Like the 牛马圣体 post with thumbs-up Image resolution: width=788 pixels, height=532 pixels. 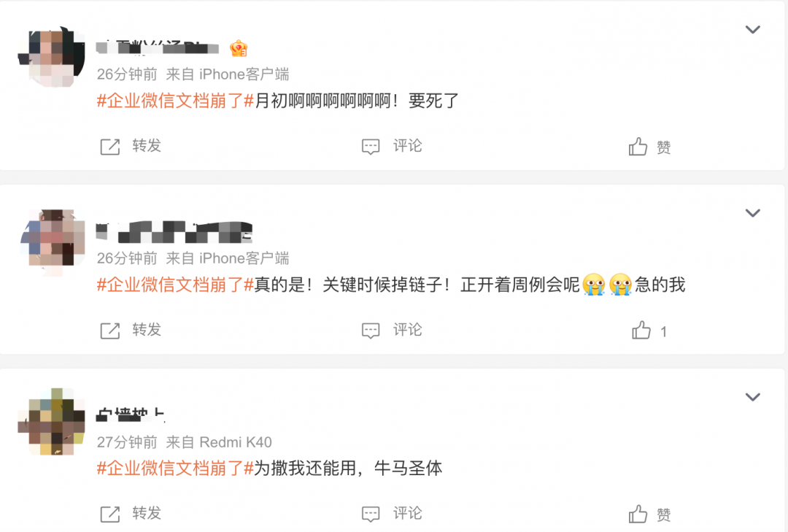[638, 514]
